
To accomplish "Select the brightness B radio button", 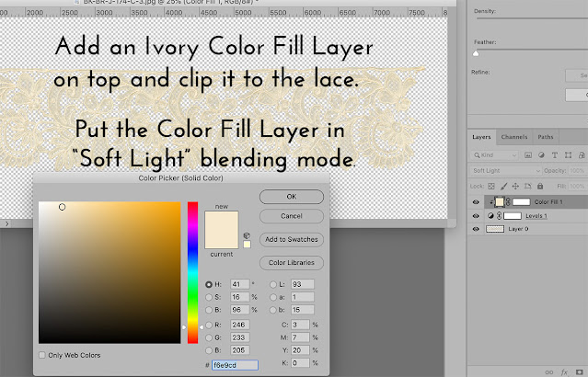I will (x=209, y=310).
